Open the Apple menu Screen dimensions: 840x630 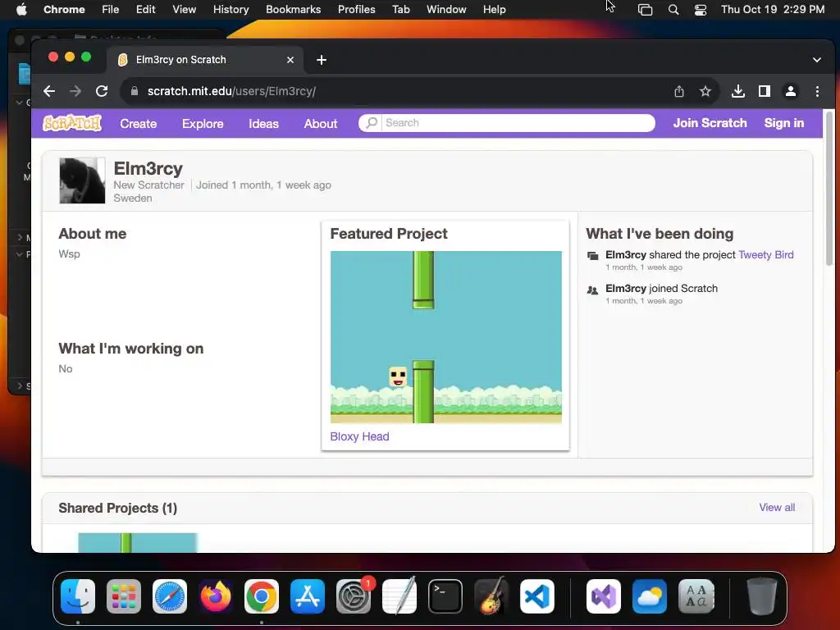pos(21,10)
